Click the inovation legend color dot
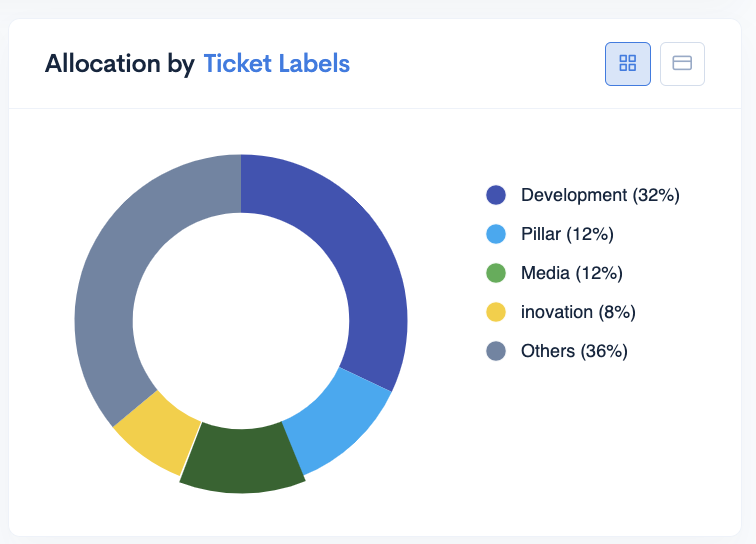The width and height of the screenshot is (756, 544). coord(496,312)
